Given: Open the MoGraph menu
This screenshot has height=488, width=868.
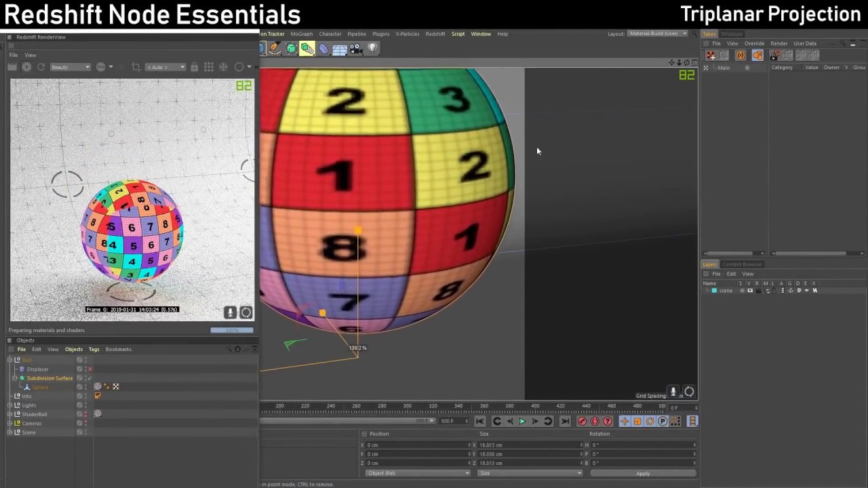Looking at the screenshot, I should pos(302,34).
